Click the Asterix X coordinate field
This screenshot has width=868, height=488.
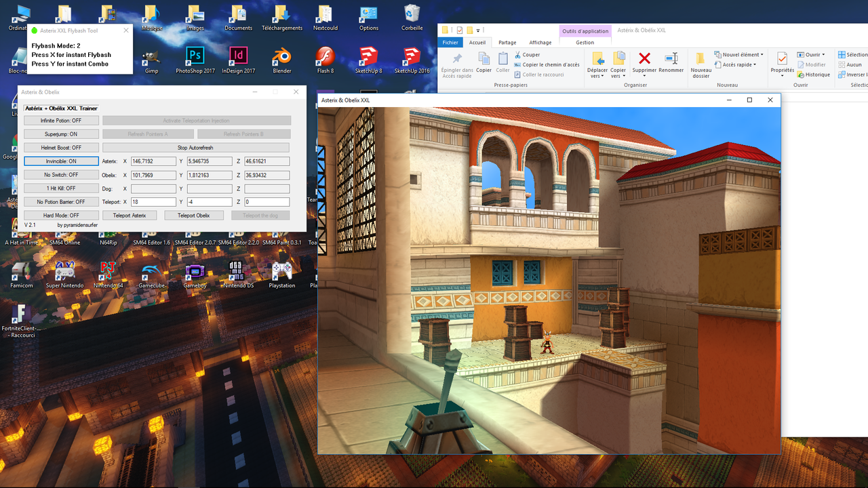153,161
